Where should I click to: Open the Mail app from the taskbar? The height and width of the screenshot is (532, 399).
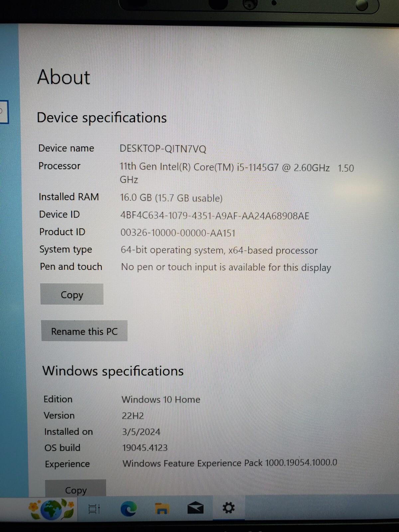click(196, 508)
